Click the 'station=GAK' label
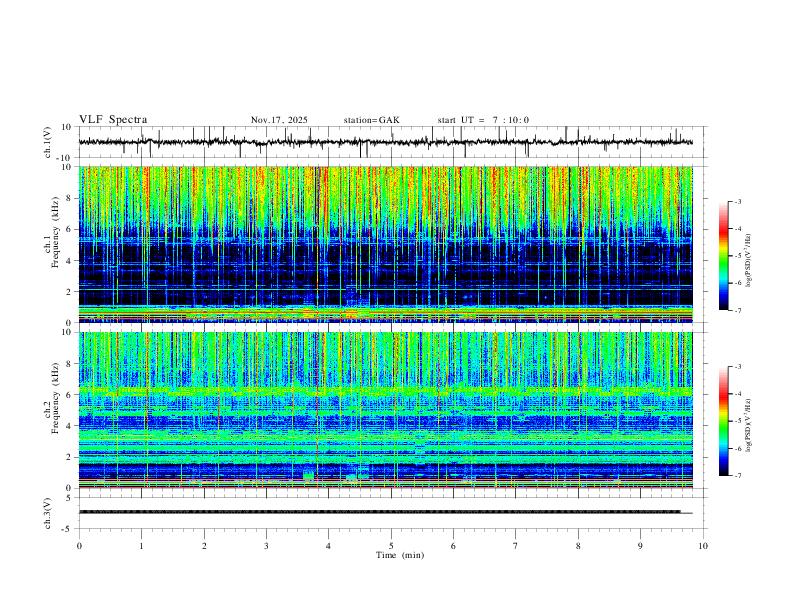Viewport: 792px width, 612px height. tap(371, 120)
